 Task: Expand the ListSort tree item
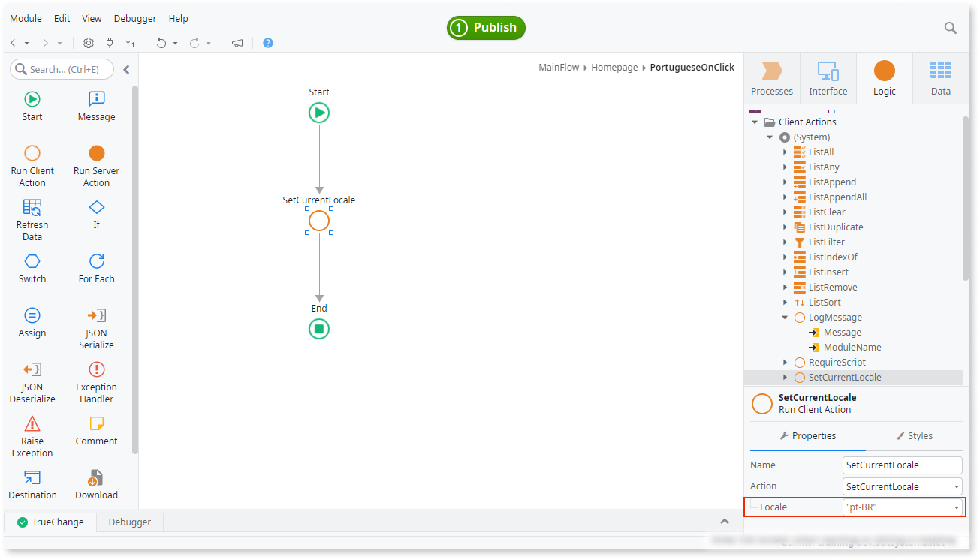tap(786, 302)
